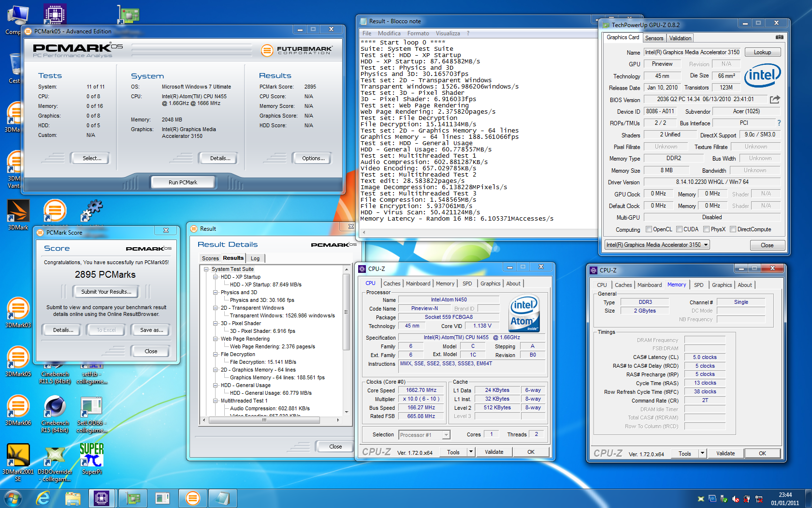Switch to Scores tab in Result window
Image resolution: width=812 pixels, height=508 pixels.
[x=210, y=258]
